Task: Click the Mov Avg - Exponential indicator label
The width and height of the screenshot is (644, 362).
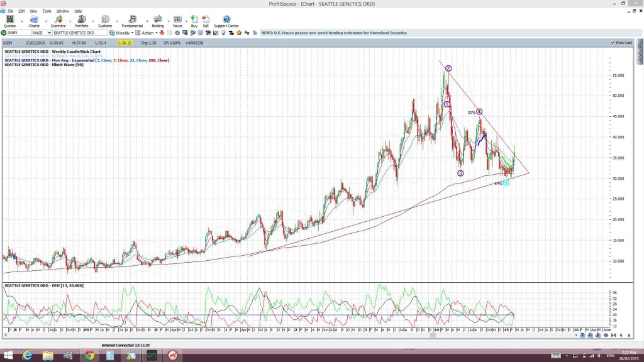Action: point(87,60)
